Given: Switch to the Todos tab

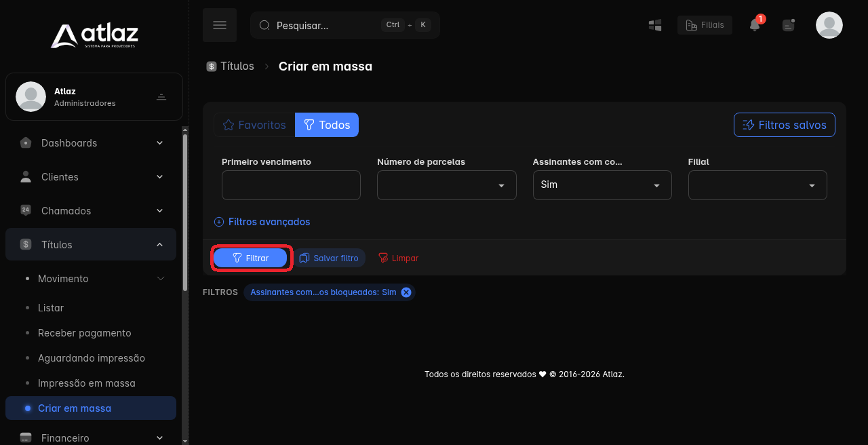Looking at the screenshot, I should (x=327, y=125).
